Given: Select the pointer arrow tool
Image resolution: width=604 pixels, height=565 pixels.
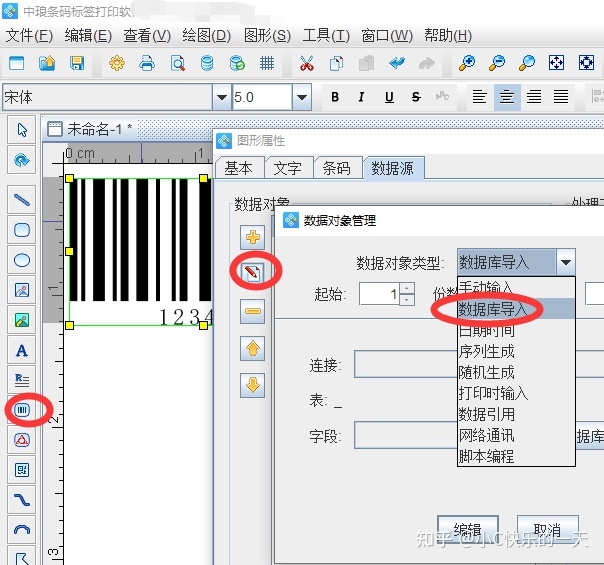Looking at the screenshot, I should point(22,130).
